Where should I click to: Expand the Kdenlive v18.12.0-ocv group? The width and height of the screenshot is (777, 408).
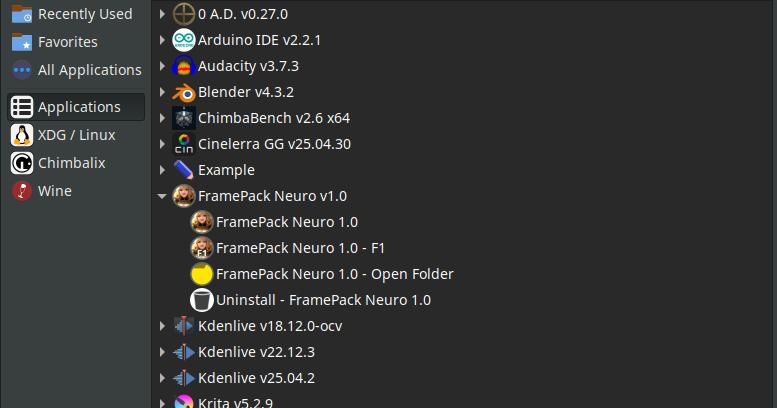(162, 326)
